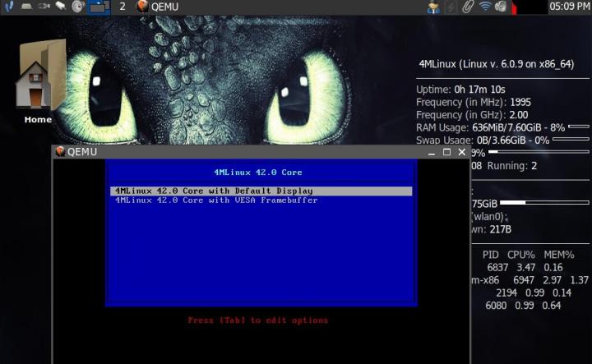Click the disc-shaped launcher in top panel
The height and width of the screenshot is (364, 592).
click(78, 7)
